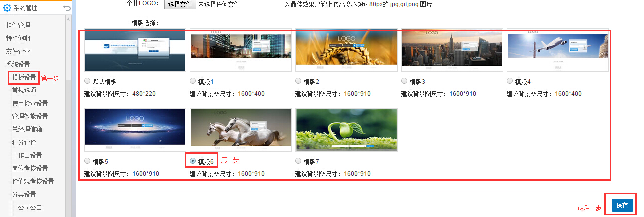Click the sidebar vertical scrollbar
Screen dimensions: 644x217
[68, 115]
